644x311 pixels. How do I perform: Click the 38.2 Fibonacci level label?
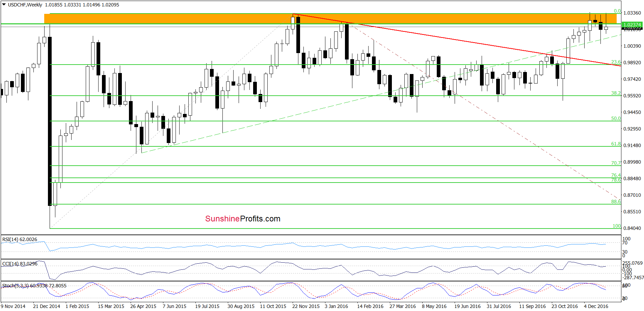point(616,93)
